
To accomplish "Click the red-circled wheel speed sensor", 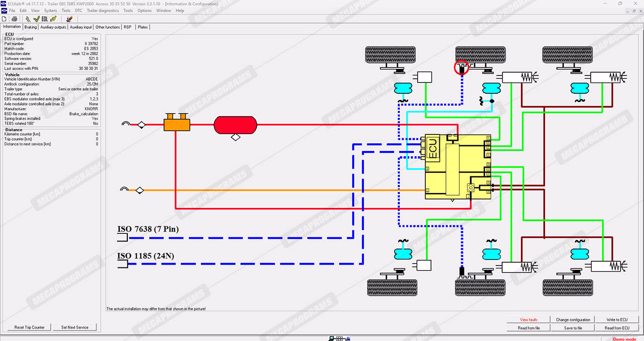I will [462, 68].
